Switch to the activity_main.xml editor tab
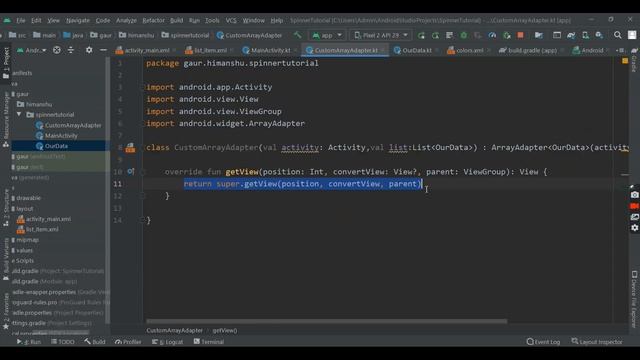The width and height of the screenshot is (640, 360). [146, 50]
